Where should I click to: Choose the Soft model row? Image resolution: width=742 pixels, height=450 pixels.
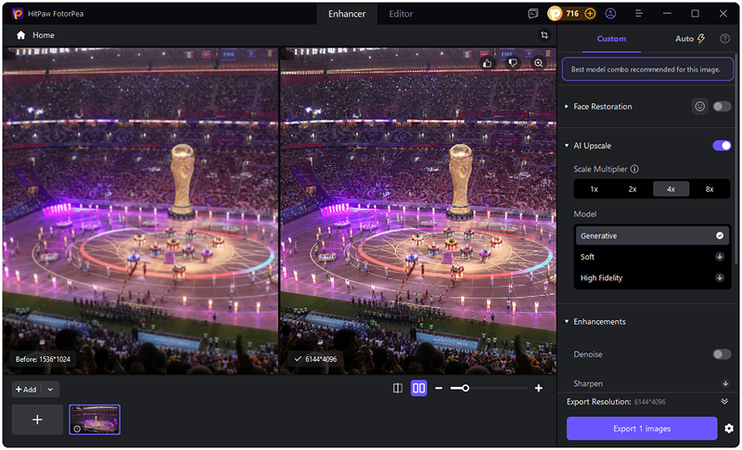click(652, 257)
